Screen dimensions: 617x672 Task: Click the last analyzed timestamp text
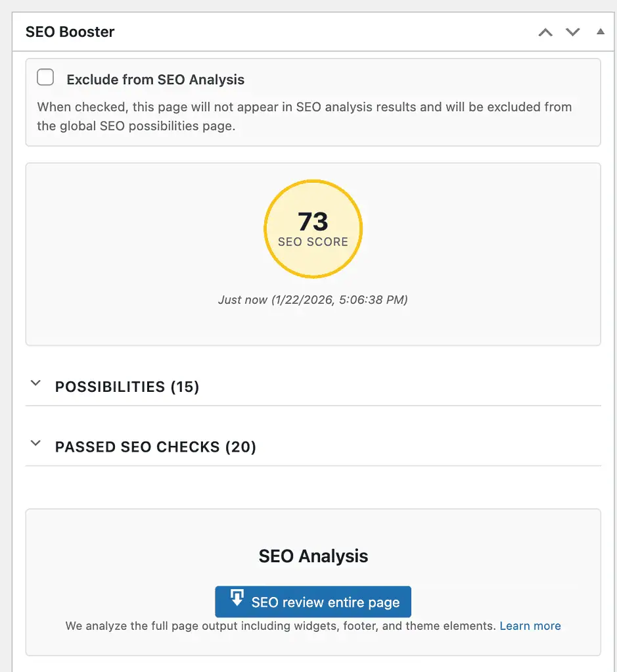313,299
